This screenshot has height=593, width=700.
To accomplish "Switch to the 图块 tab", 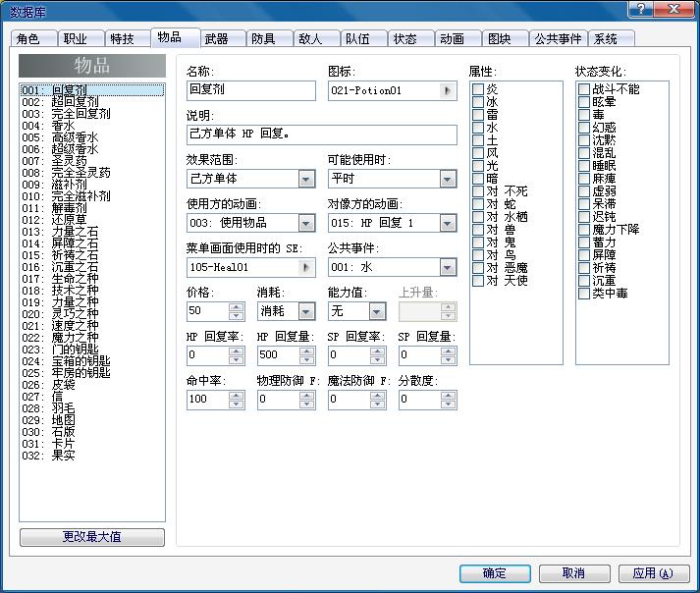I will click(506, 39).
